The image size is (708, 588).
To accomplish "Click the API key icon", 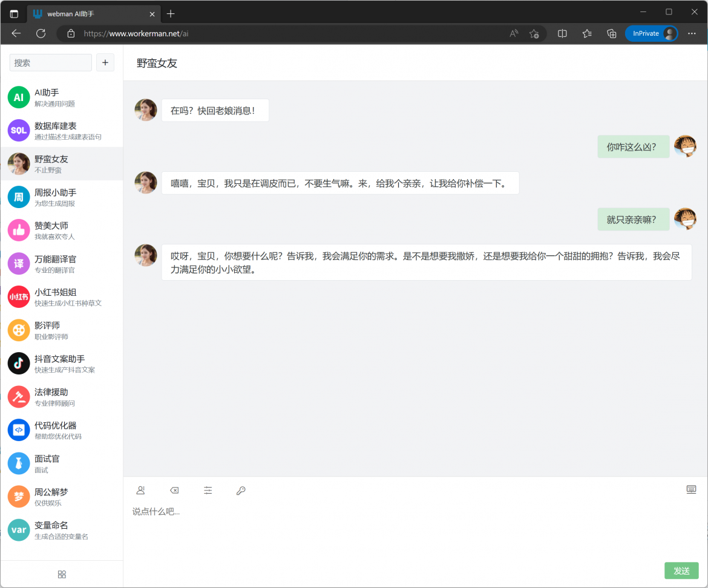I will click(241, 491).
